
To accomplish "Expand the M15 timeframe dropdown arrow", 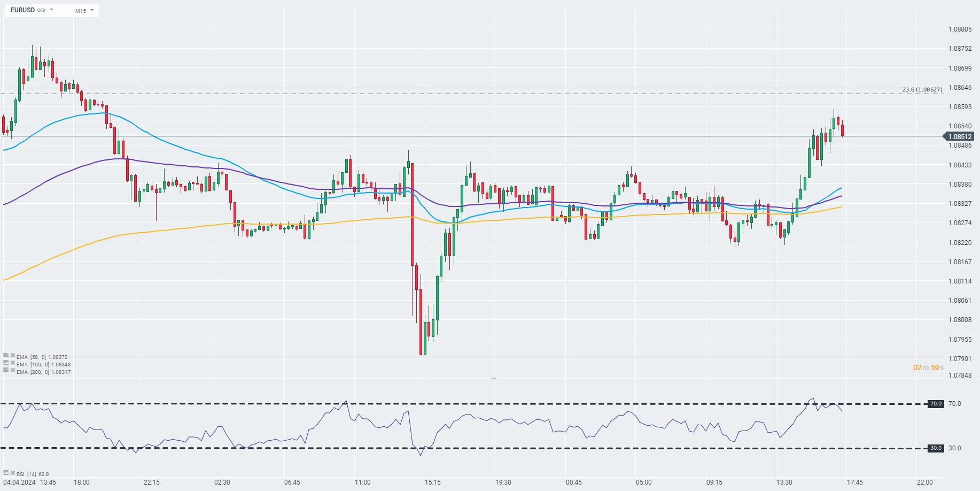I will (x=92, y=10).
